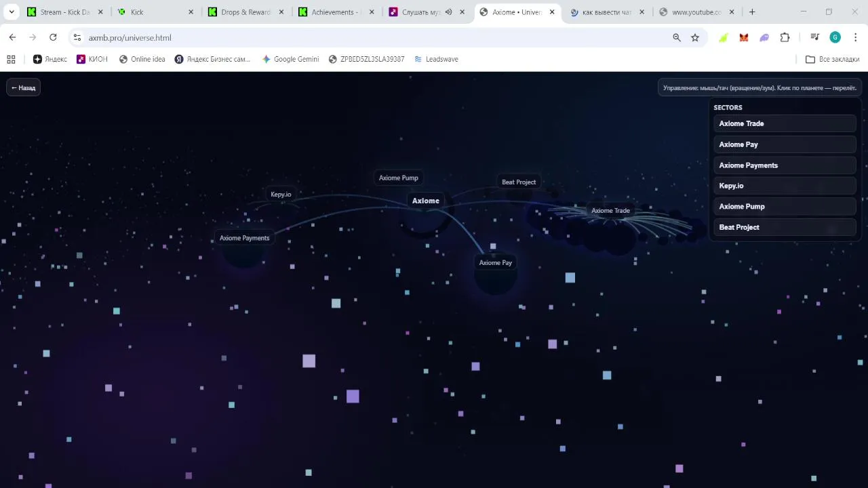Close the www.youtube.com tab
This screenshot has height=488, width=868.
click(x=732, y=12)
